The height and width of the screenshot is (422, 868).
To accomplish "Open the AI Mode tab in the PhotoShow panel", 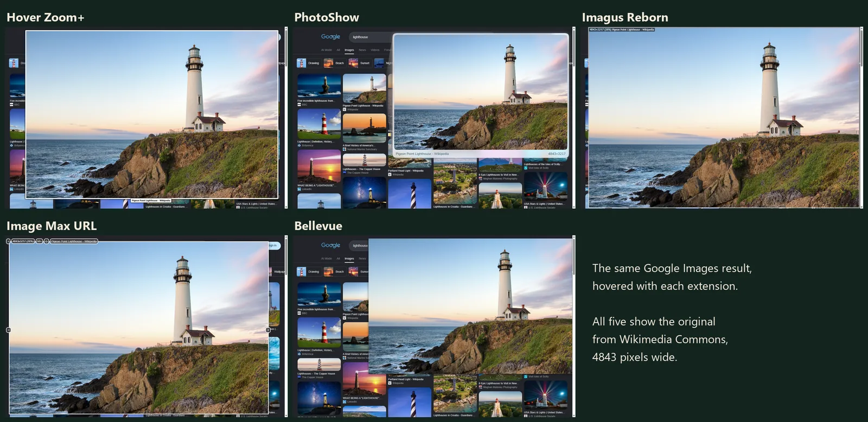I will point(326,50).
